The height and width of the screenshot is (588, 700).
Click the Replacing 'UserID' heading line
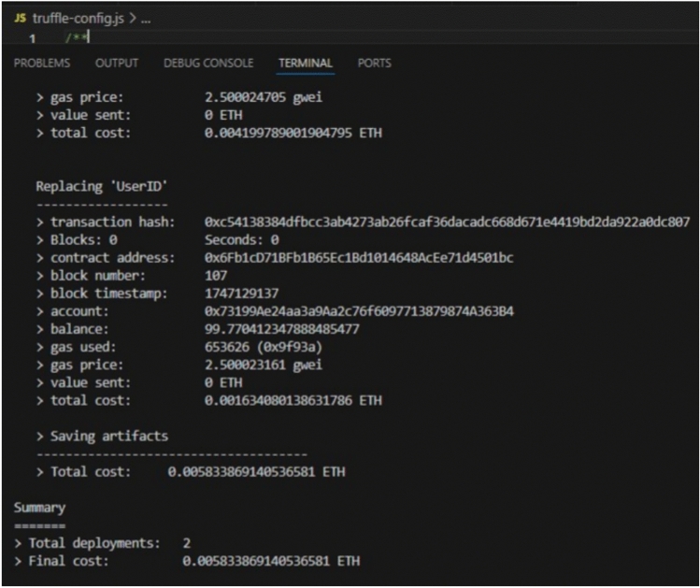(101, 186)
